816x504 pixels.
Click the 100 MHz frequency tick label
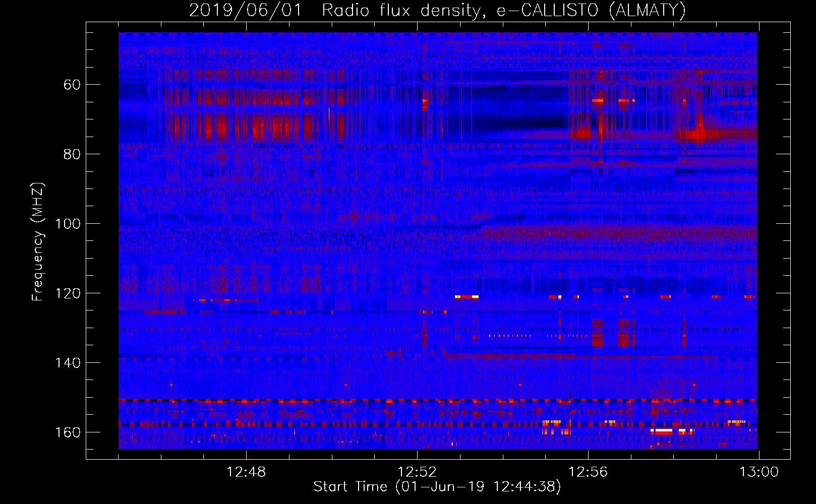point(67,224)
